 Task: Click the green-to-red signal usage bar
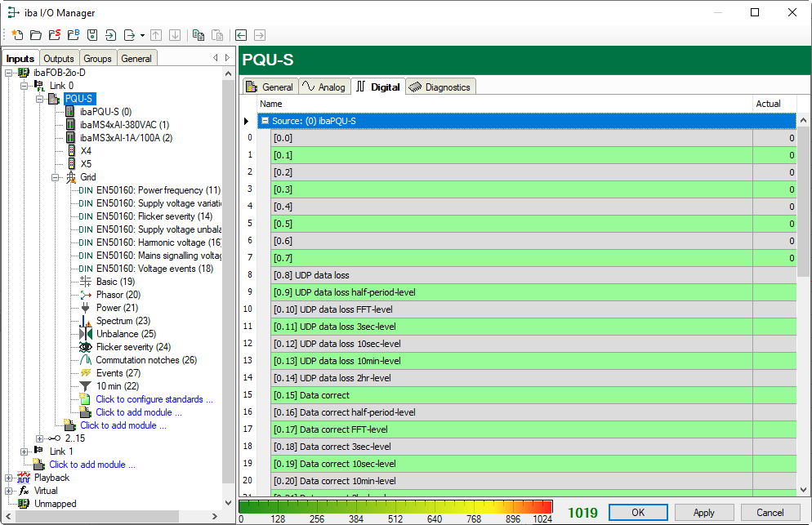pos(395,507)
